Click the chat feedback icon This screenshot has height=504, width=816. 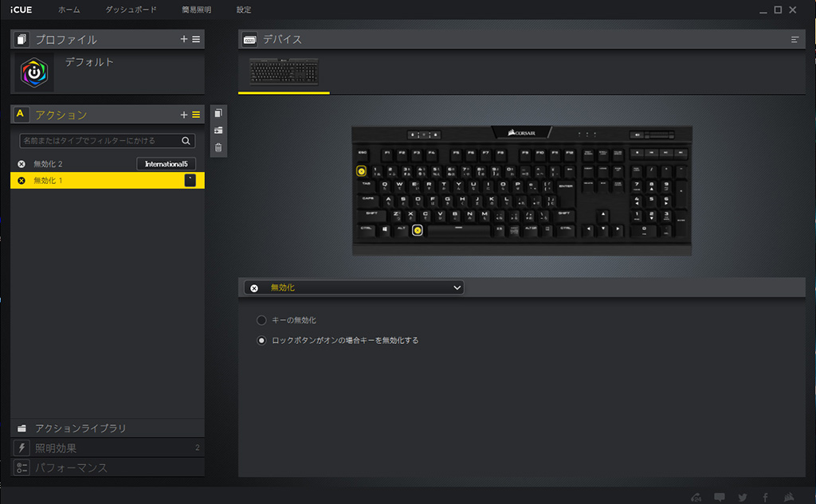(x=720, y=498)
